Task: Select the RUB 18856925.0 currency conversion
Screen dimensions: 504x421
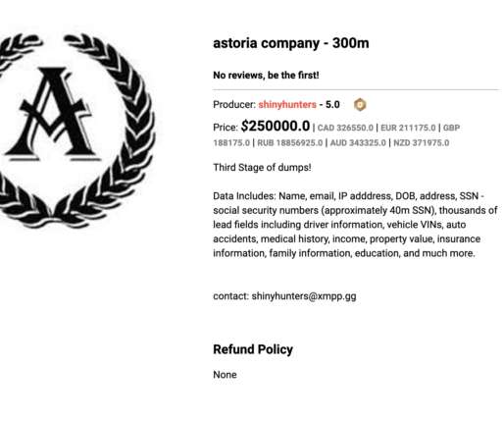Action: click(290, 143)
